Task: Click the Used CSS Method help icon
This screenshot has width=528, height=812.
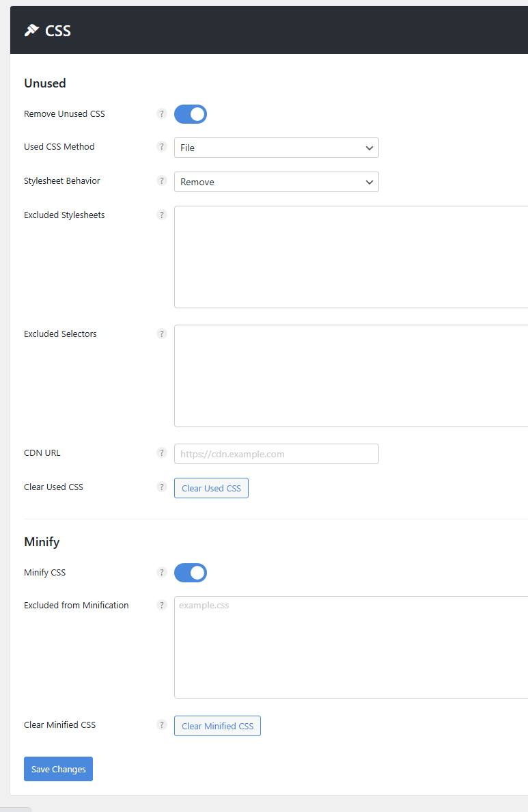Action: pyautogui.click(x=162, y=146)
